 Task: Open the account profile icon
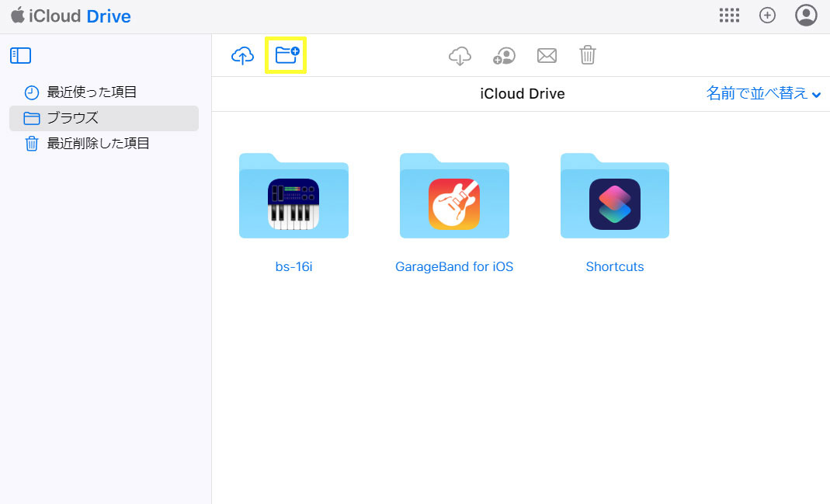(x=806, y=16)
